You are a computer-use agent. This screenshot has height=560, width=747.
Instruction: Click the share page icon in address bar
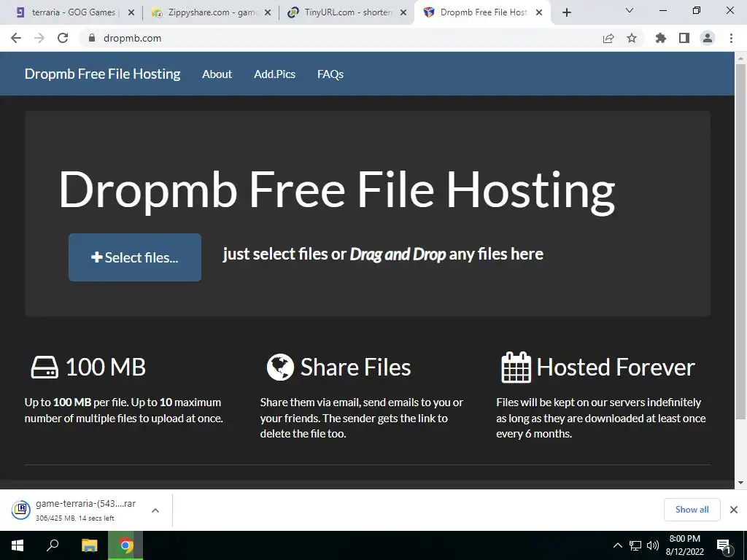tap(608, 39)
